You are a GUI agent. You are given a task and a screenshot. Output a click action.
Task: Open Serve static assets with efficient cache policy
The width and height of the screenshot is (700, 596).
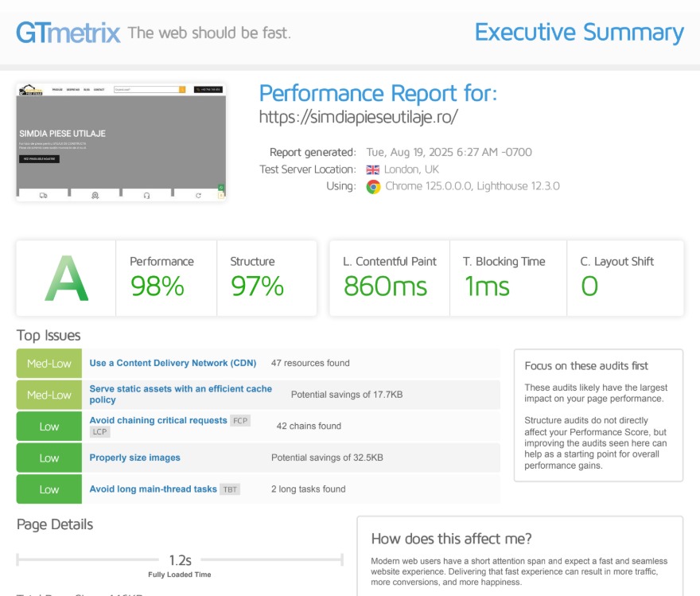[181, 394]
